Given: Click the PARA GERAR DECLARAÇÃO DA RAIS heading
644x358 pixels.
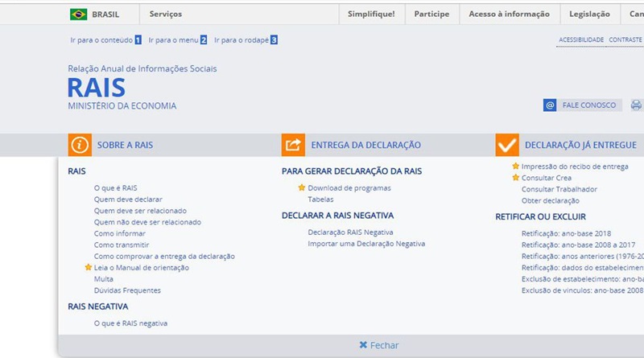Looking at the screenshot, I should [352, 171].
